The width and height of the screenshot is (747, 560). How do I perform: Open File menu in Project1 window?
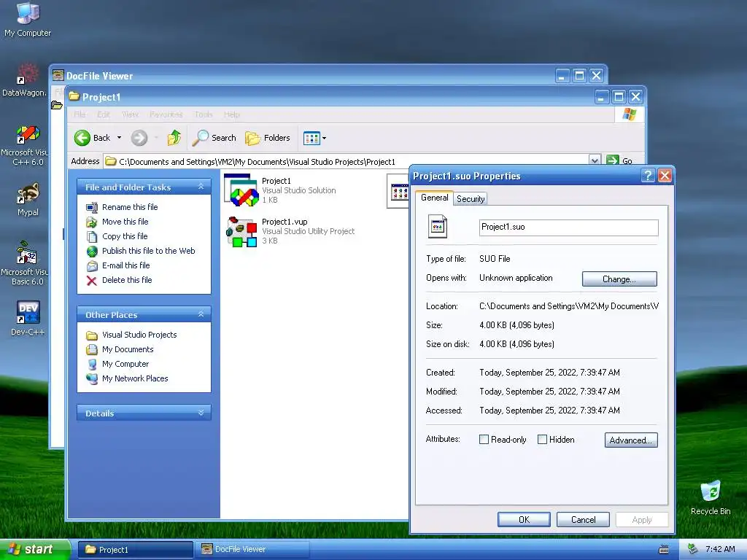tap(80, 114)
